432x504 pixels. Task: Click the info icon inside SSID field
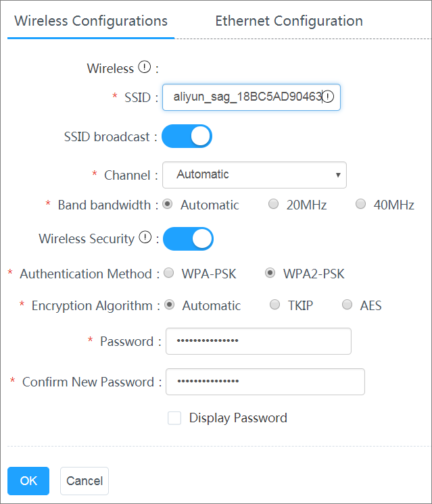click(x=328, y=97)
